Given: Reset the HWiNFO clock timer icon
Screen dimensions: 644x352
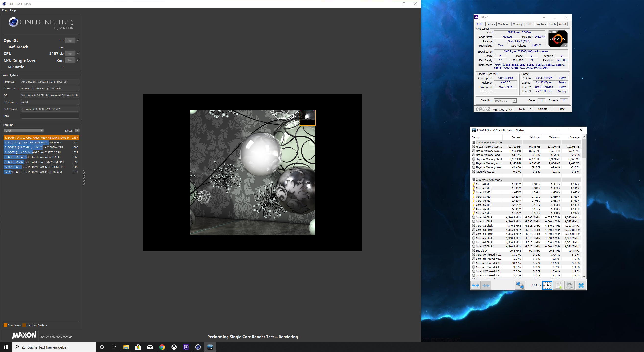Looking at the screenshot, I should click(547, 285).
